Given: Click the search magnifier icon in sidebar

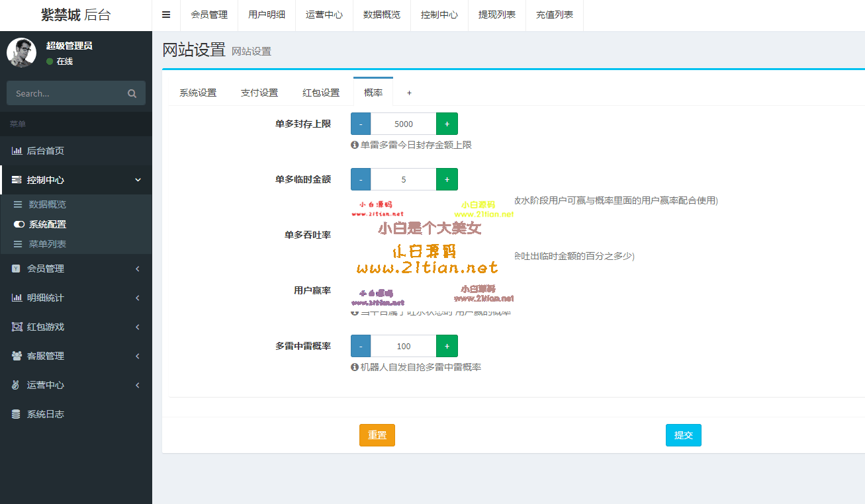Looking at the screenshot, I should click(x=132, y=93).
